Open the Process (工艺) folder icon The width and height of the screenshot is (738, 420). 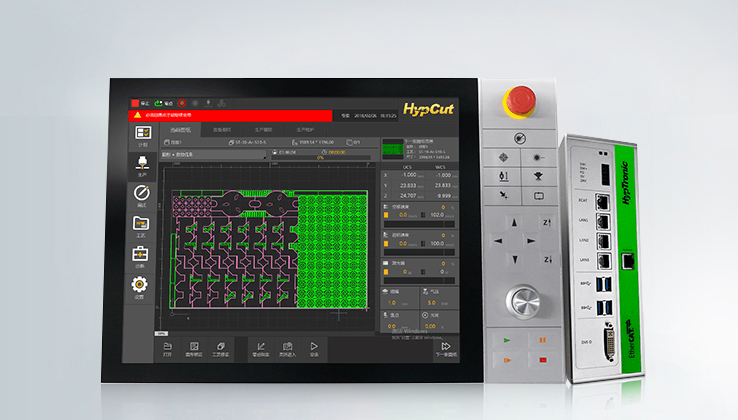[141, 224]
